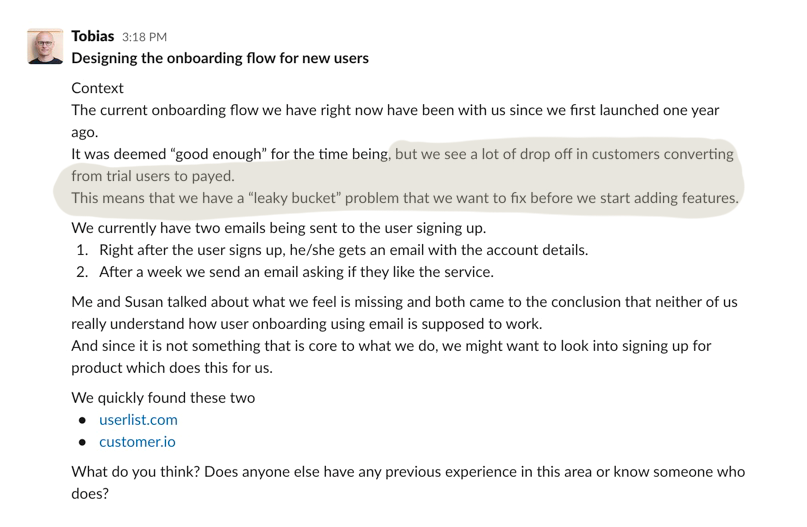Image resolution: width=807 pixels, height=527 pixels.
Task: Click the 3:18 PM message timestamp
Action: tap(145, 37)
